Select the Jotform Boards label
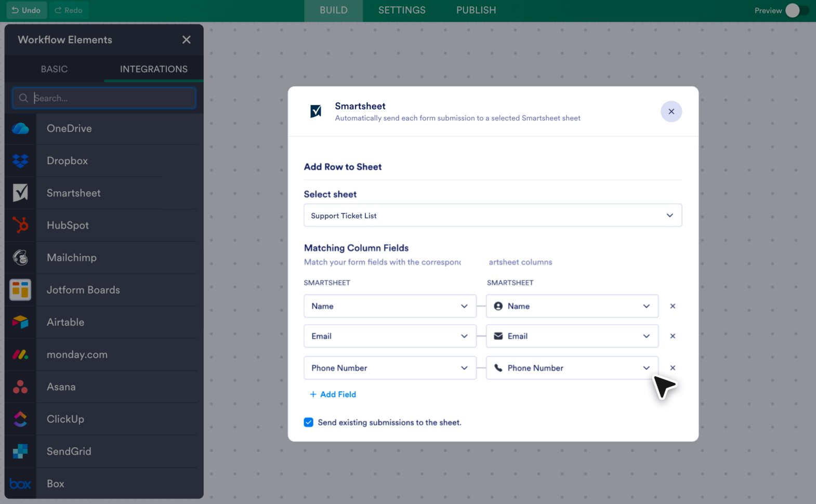 coord(83,290)
